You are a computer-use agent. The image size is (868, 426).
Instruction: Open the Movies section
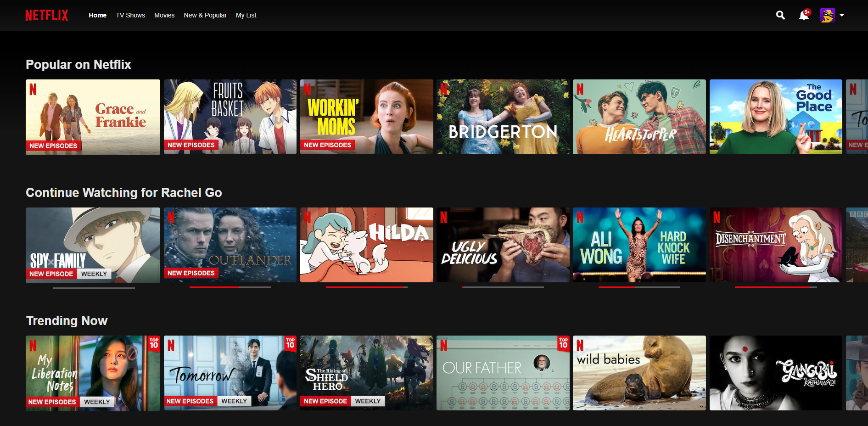[x=164, y=15]
